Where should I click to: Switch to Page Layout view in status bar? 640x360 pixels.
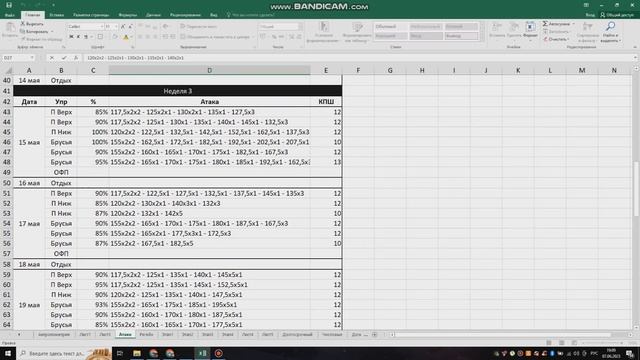tap(562, 343)
